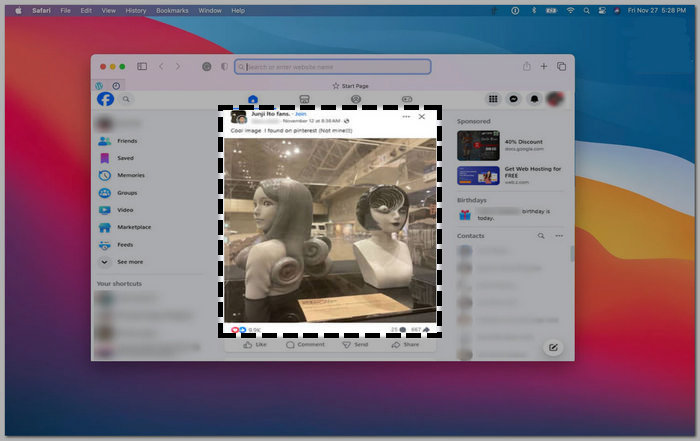Search contacts using the Contacts magnifier
The image size is (700, 441).
[x=541, y=236]
